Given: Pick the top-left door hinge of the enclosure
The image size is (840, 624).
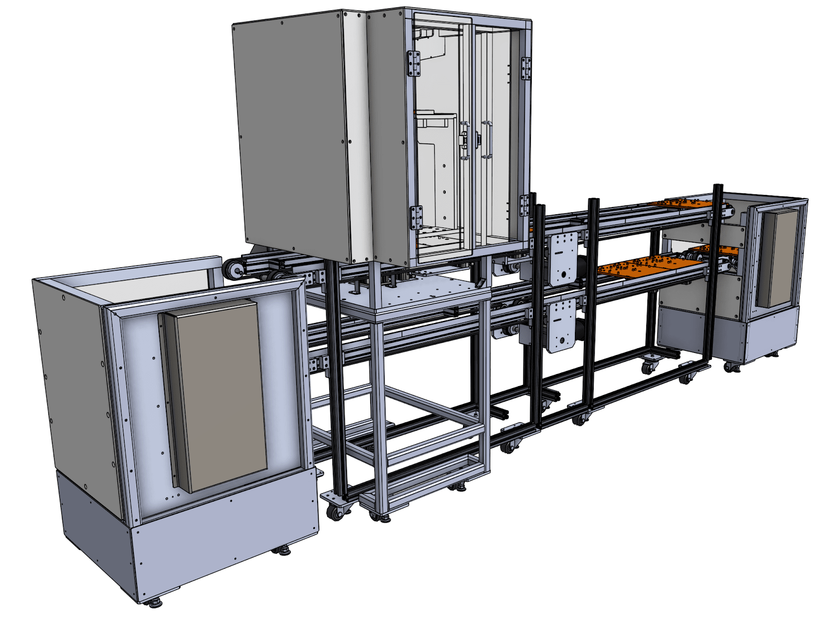Looking at the screenshot, I should (413, 64).
